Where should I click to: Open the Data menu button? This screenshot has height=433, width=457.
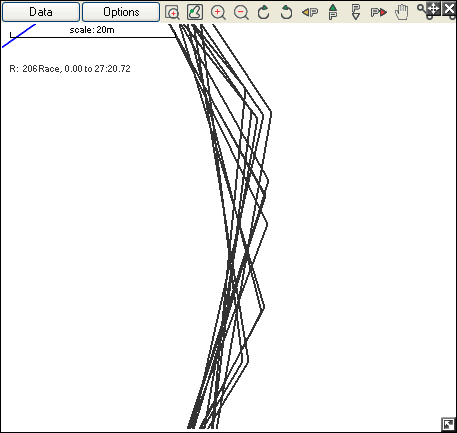41,12
